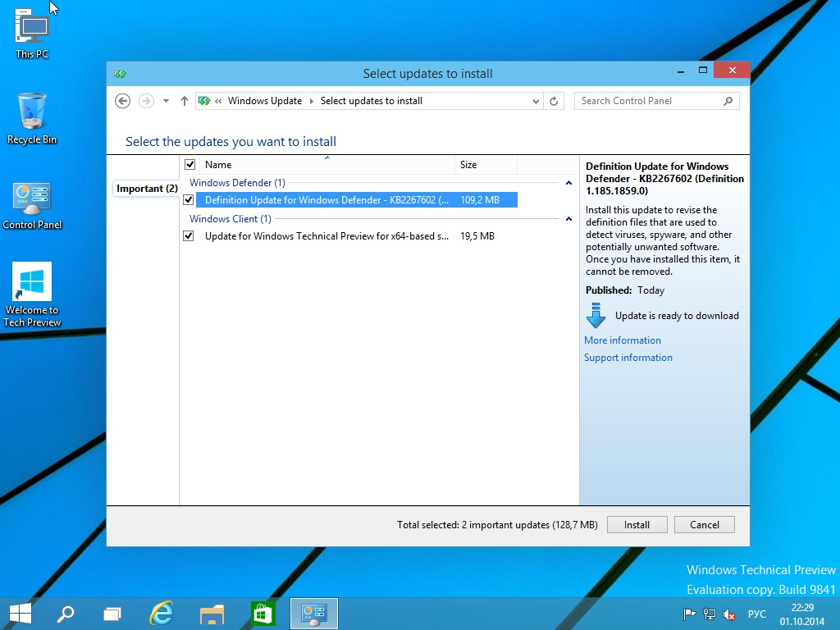Screen dimensions: 840x630
Task: Click the Windows Update title bar icon
Action: tap(120, 74)
